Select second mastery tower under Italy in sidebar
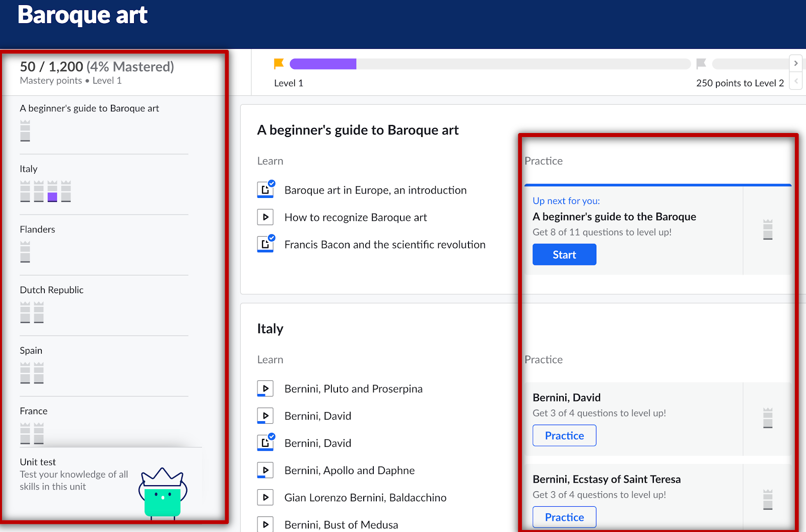The height and width of the screenshot is (532, 806). pyautogui.click(x=39, y=191)
